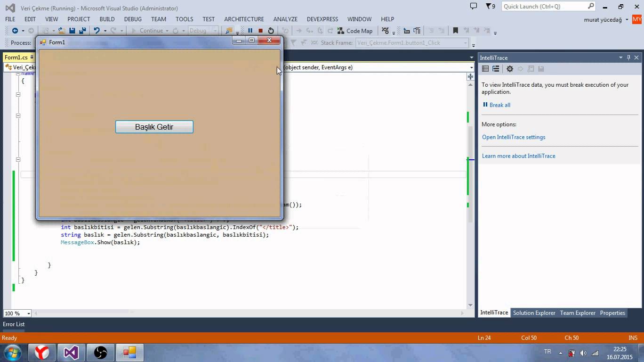Restart the debugging session
Viewport: 644px width, 362px height.
[x=271, y=31]
